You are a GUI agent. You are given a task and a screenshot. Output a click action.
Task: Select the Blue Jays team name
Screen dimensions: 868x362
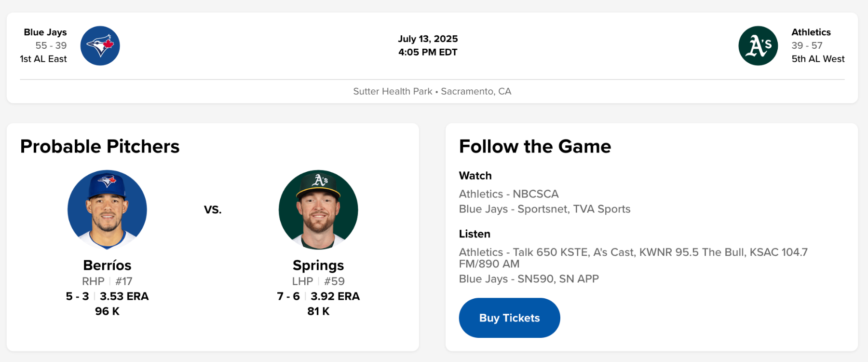pos(45,32)
